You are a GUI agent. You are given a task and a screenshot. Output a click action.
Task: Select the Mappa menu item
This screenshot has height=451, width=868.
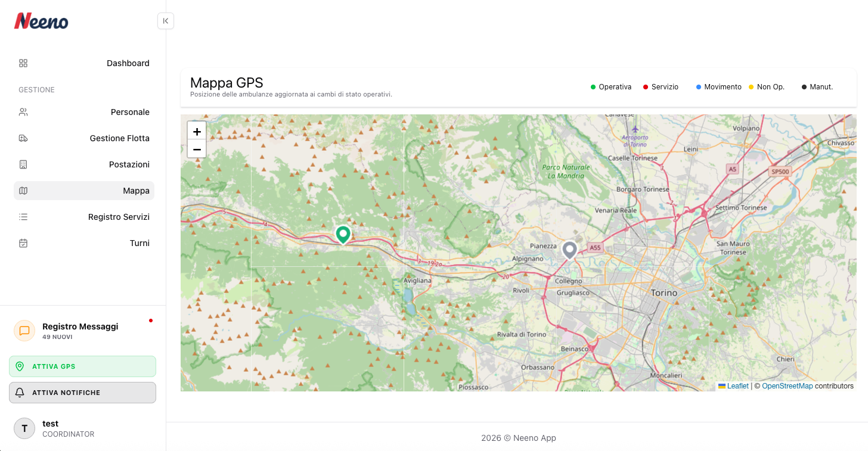(x=84, y=191)
